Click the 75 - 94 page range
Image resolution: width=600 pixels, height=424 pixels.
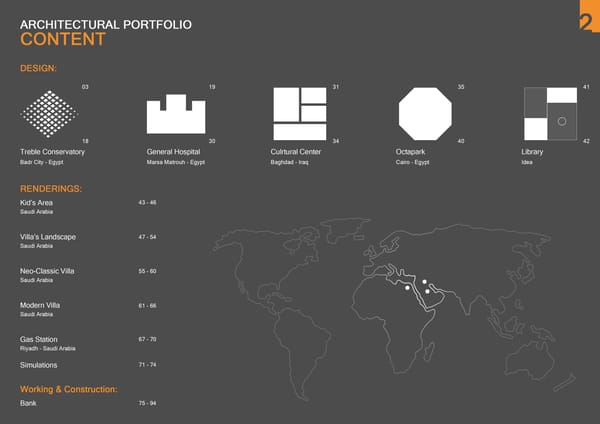pos(147,403)
